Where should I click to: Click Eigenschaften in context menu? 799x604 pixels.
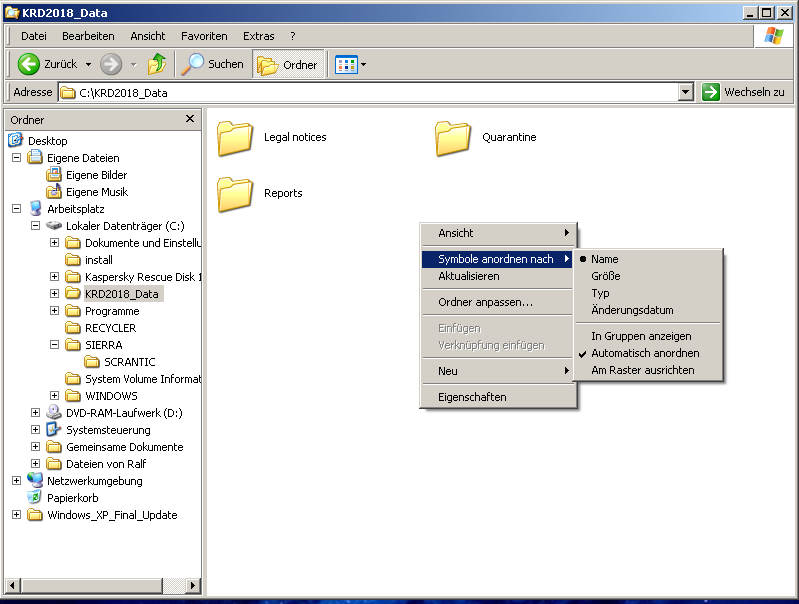coord(498,397)
